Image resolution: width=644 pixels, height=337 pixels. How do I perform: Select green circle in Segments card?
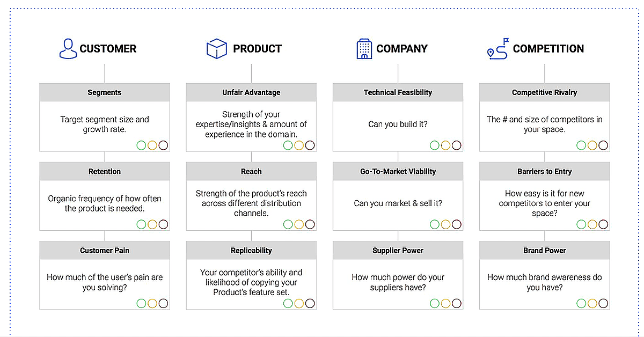pos(142,145)
